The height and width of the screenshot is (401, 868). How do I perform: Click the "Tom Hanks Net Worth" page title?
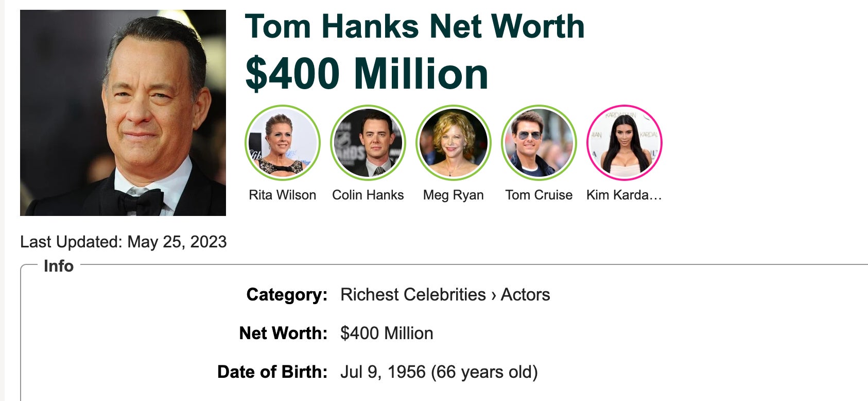pos(414,26)
